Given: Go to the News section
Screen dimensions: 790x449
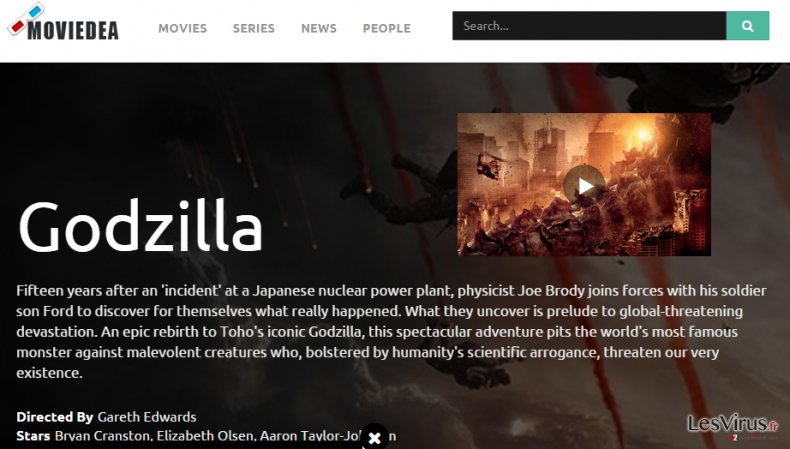Looking at the screenshot, I should pyautogui.click(x=318, y=28).
